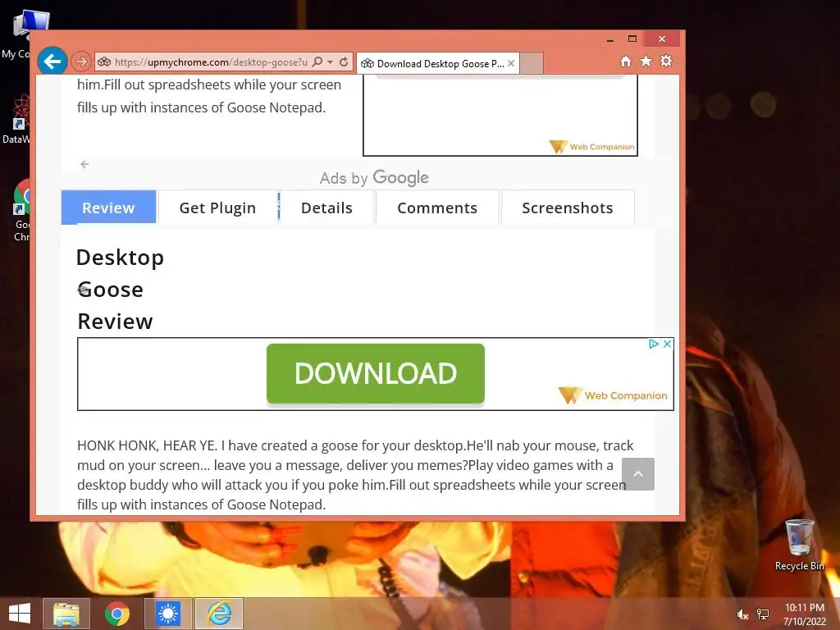Click the address bar URL field
The image size is (840, 630).
pos(211,62)
